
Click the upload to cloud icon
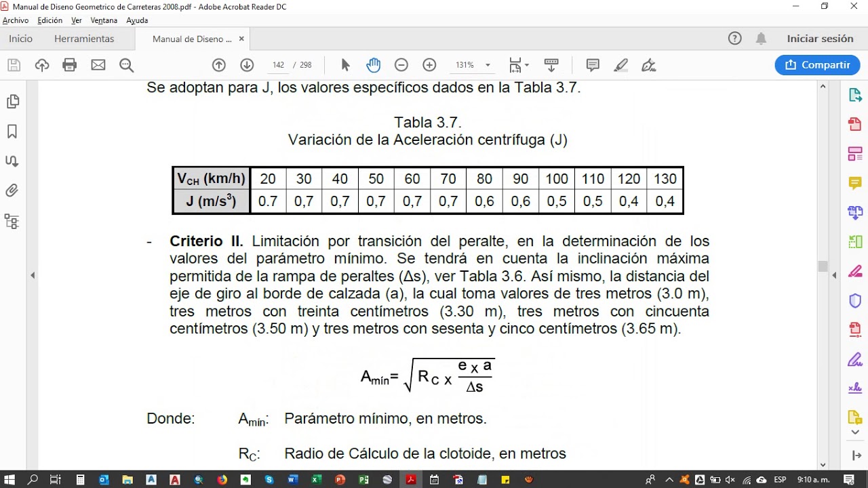click(42, 65)
